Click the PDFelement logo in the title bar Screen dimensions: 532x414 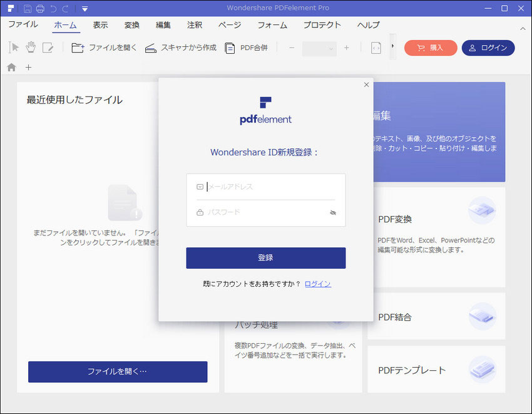point(11,8)
